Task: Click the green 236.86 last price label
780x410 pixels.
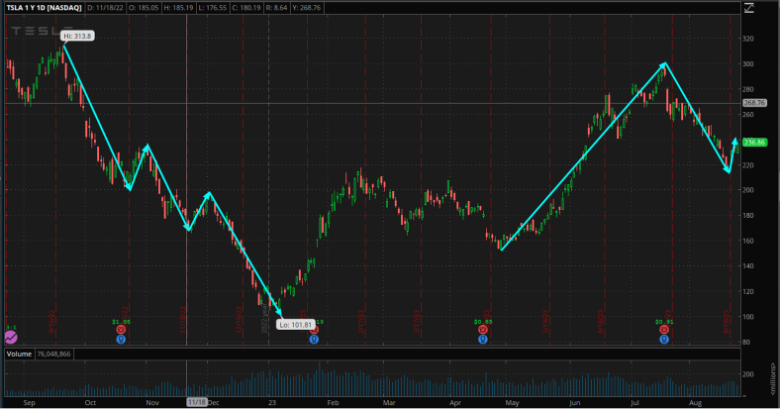Action: (754, 142)
